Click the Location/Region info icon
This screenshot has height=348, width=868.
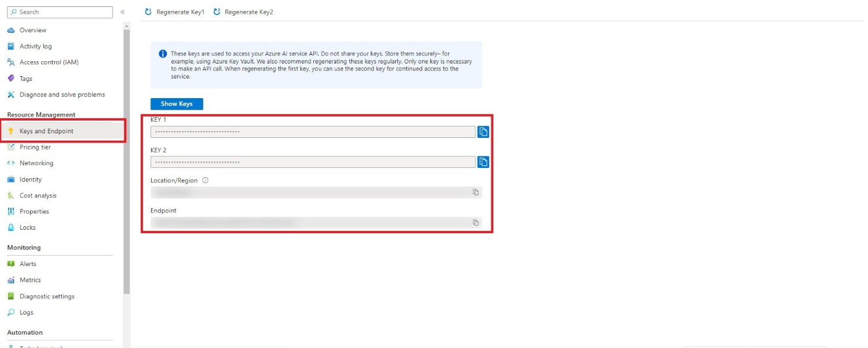click(205, 180)
